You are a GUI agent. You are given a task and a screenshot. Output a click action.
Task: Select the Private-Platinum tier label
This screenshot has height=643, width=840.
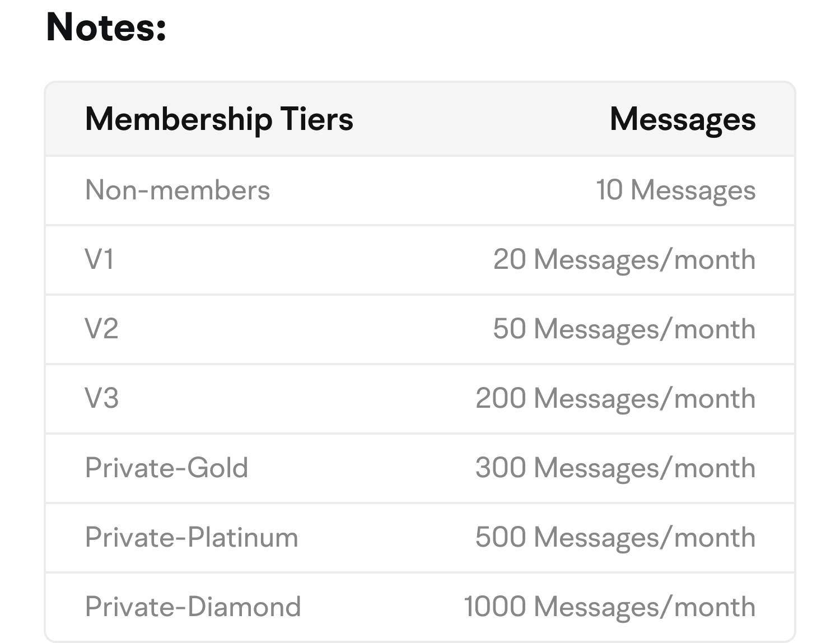192,537
